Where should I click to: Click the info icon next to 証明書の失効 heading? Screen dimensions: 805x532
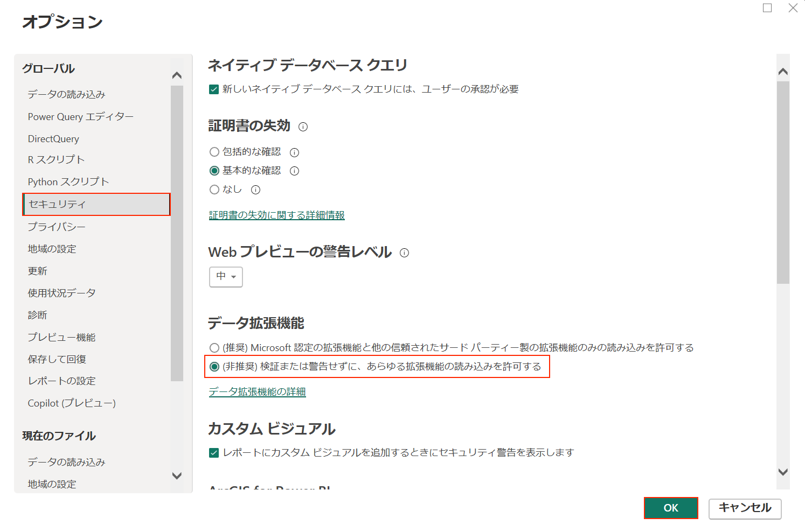(x=303, y=127)
